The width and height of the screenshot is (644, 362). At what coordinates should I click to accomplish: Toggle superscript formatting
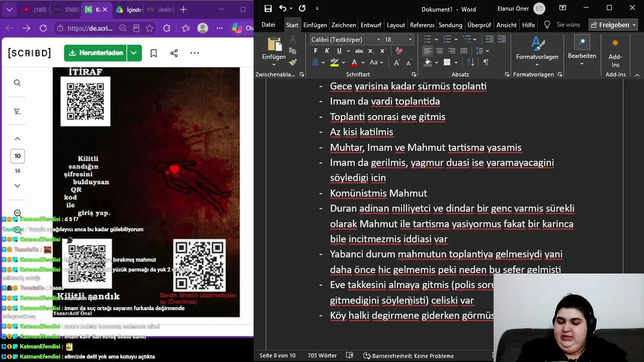pyautogui.click(x=383, y=51)
